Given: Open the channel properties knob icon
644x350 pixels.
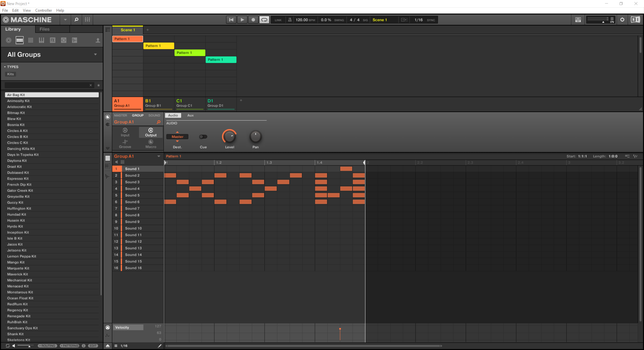Looking at the screenshot, I should coord(108,117).
